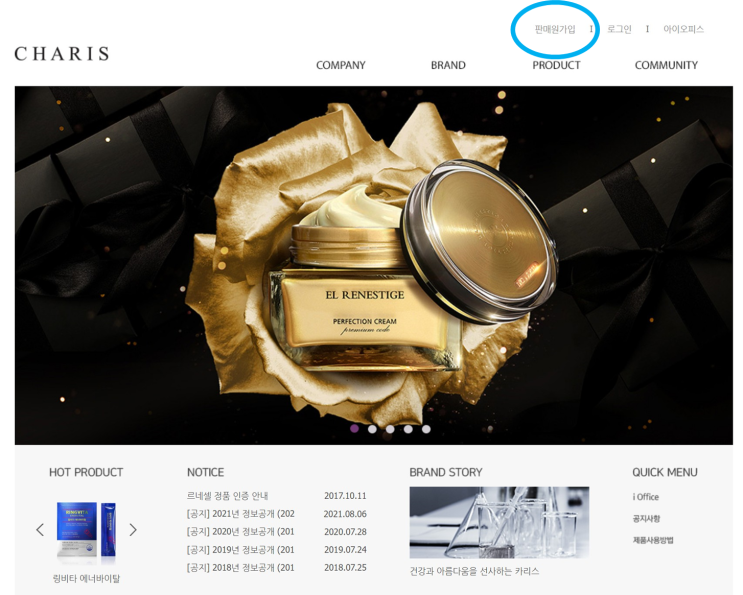Viewport: 743px width, 595px height.
Task: Open notice 르네셀 정품 인증 안내
Action: coord(227,496)
